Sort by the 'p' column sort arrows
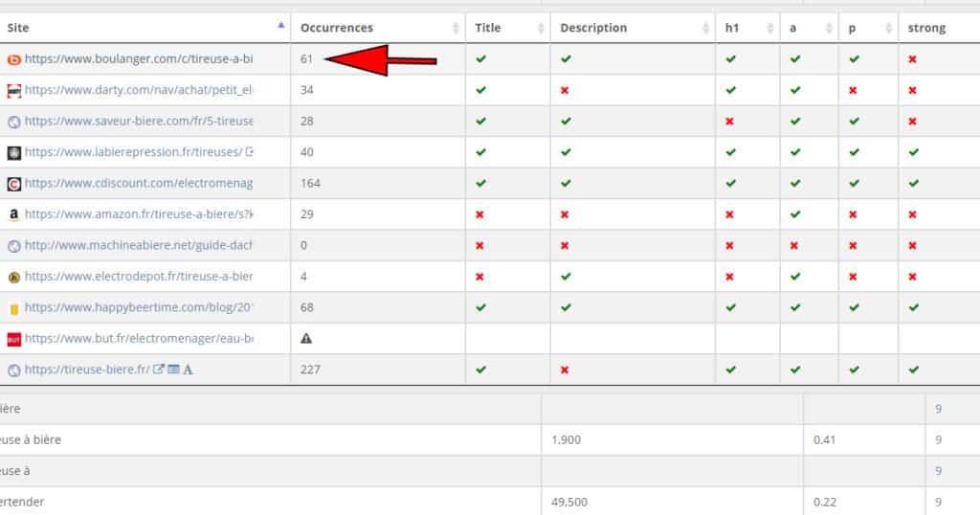 pyautogui.click(x=888, y=28)
